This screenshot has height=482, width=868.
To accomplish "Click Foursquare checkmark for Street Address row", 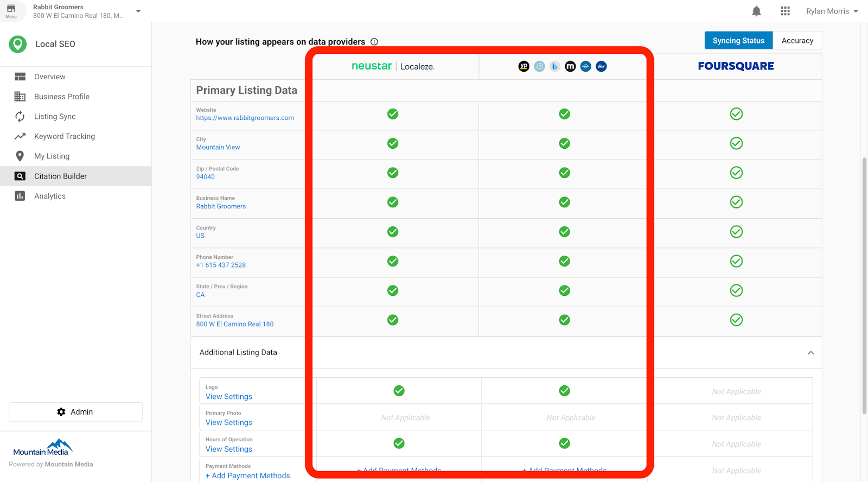I will (x=736, y=320).
